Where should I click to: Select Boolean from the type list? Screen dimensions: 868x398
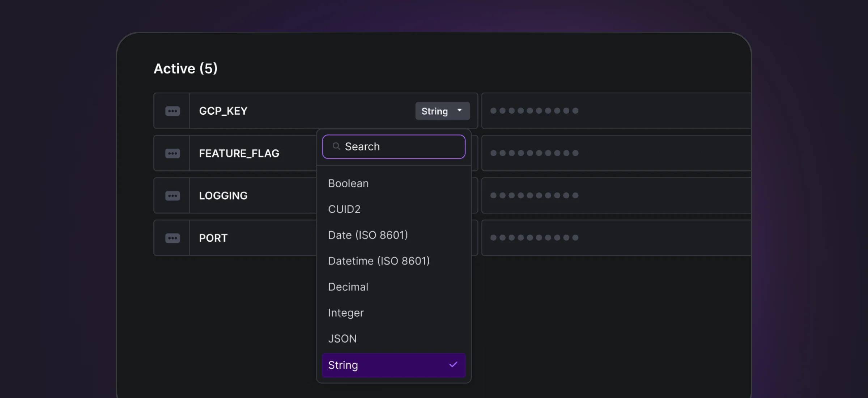pos(348,183)
